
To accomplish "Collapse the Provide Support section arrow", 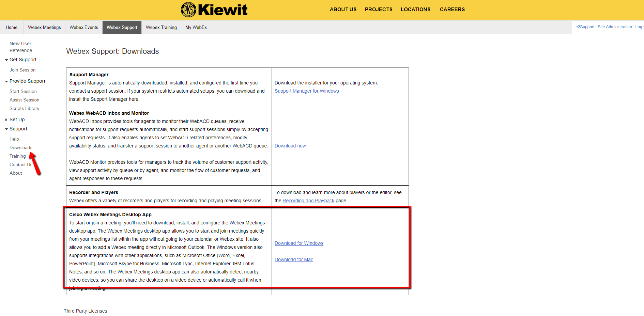I will [x=6, y=81].
